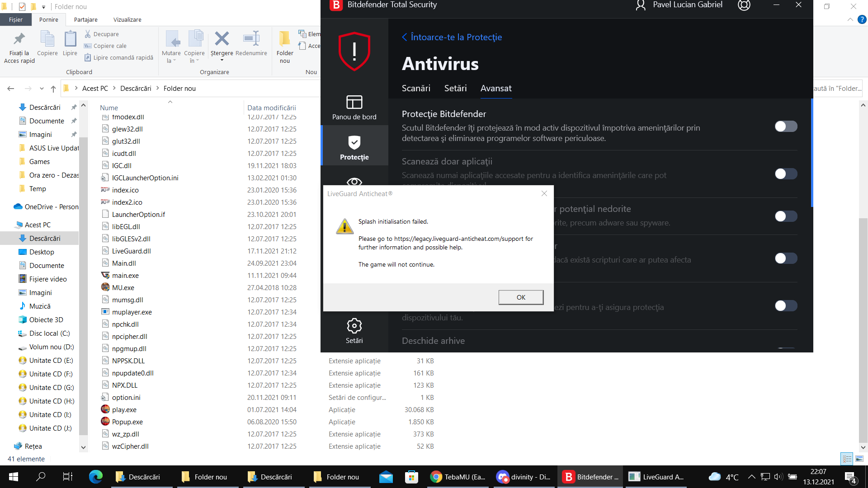This screenshot has width=868, height=488.
Task: Open the Fișier menu in Explorer
Action: point(15,20)
